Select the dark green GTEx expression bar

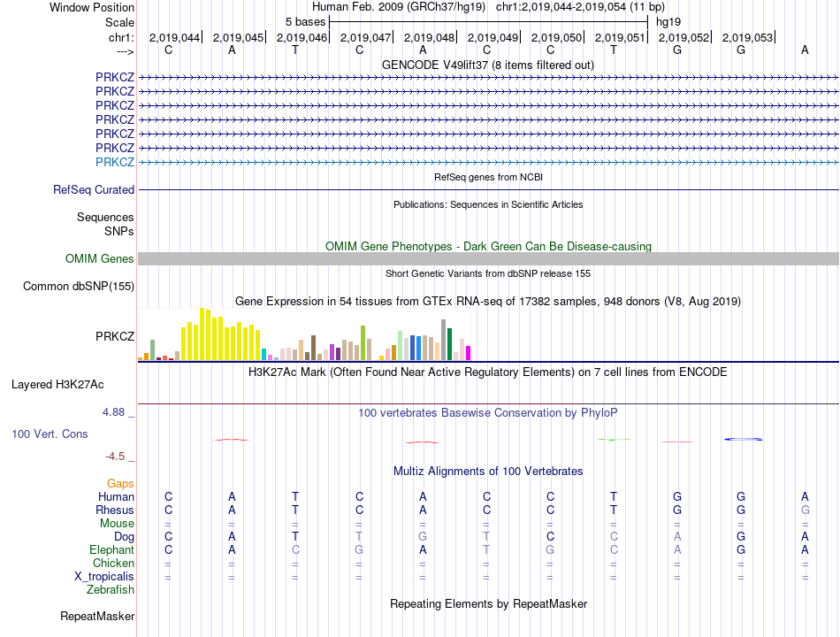click(x=449, y=343)
